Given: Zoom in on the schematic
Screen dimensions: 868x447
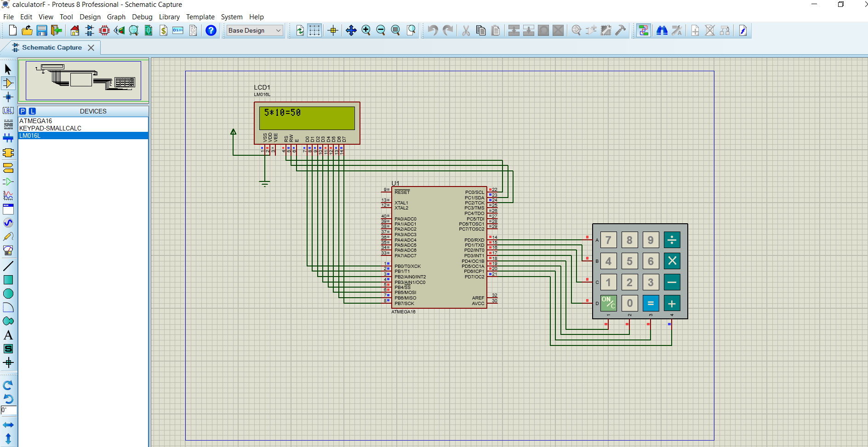Looking at the screenshot, I should point(366,30).
